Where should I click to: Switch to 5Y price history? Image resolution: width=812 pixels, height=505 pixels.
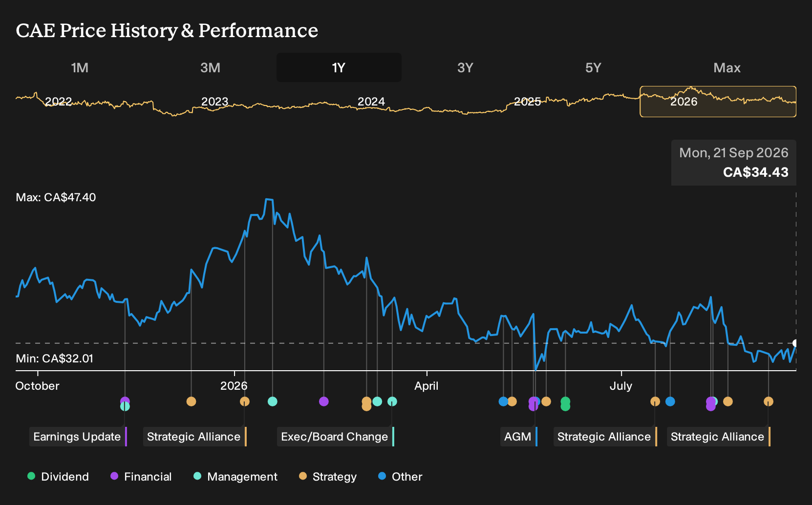tap(593, 67)
